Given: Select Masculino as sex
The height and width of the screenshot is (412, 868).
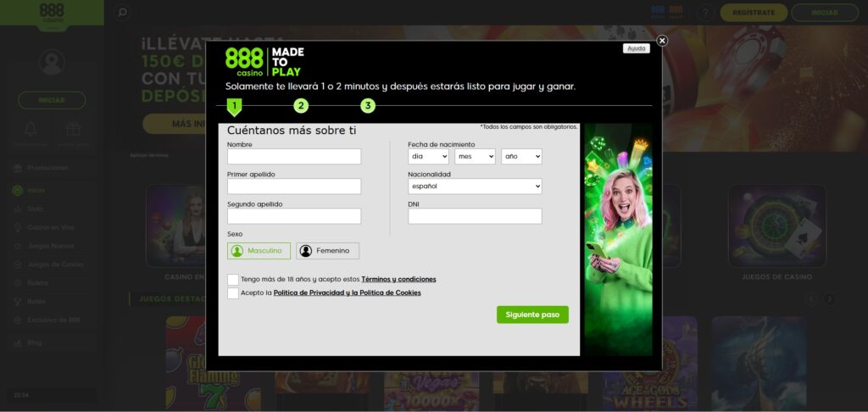Looking at the screenshot, I should [259, 251].
